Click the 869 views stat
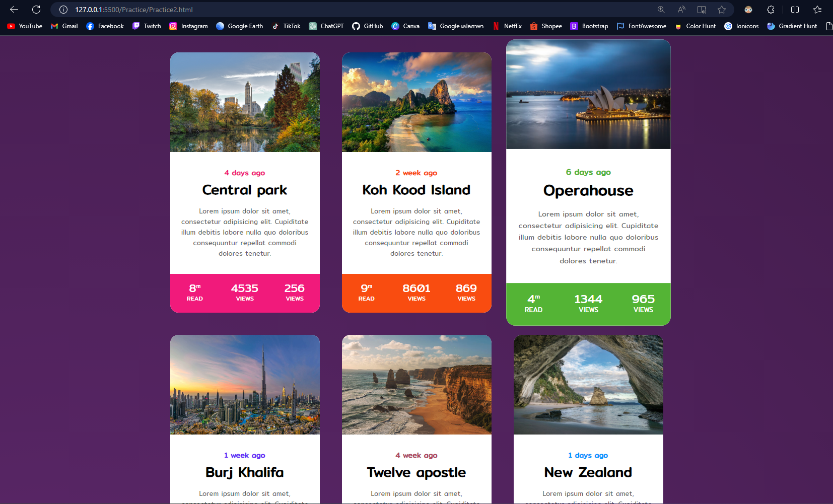 tap(466, 293)
